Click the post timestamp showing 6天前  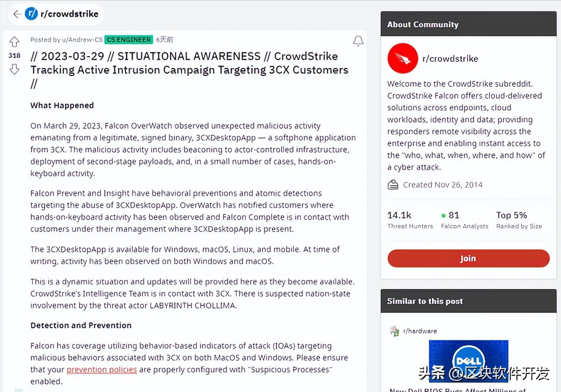(164, 39)
